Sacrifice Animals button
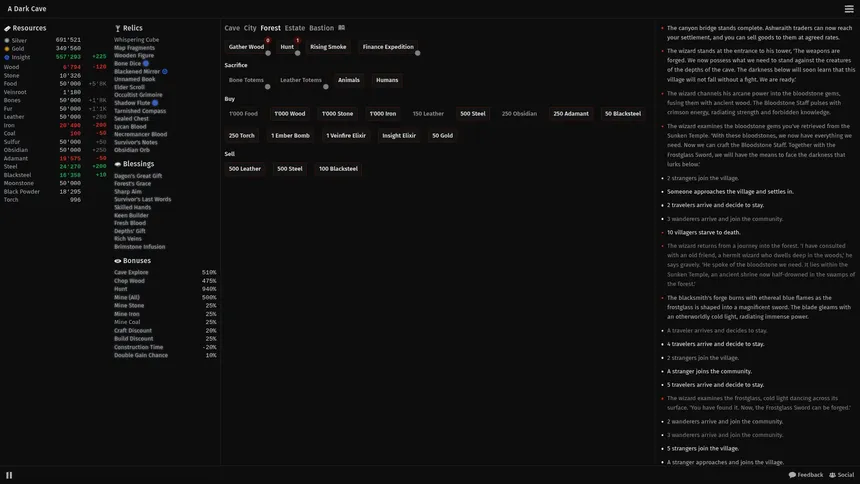860x484 pixels. coord(349,80)
